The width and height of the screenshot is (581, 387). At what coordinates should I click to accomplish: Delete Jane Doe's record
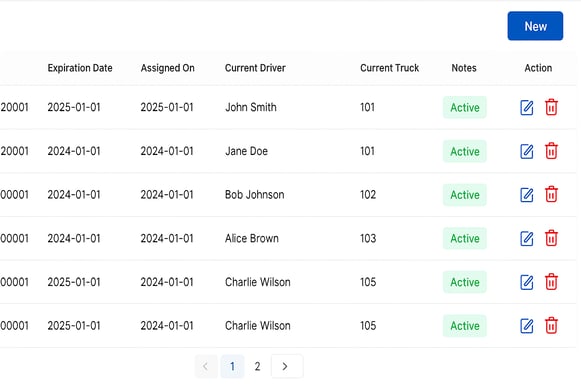551,151
